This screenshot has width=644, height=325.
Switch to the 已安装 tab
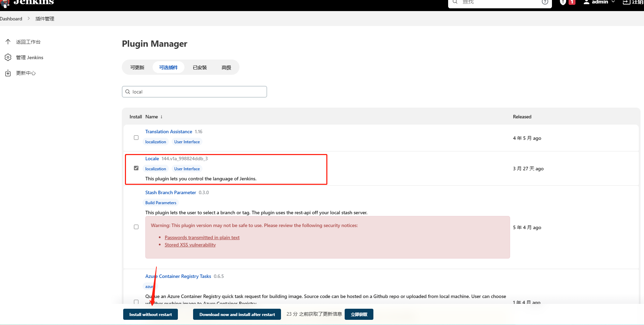200,67
